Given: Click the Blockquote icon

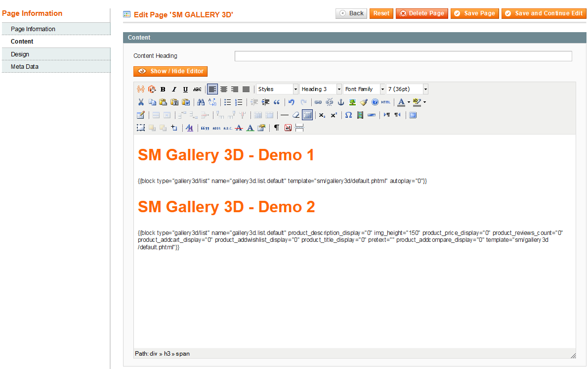Looking at the screenshot, I should click(277, 102).
